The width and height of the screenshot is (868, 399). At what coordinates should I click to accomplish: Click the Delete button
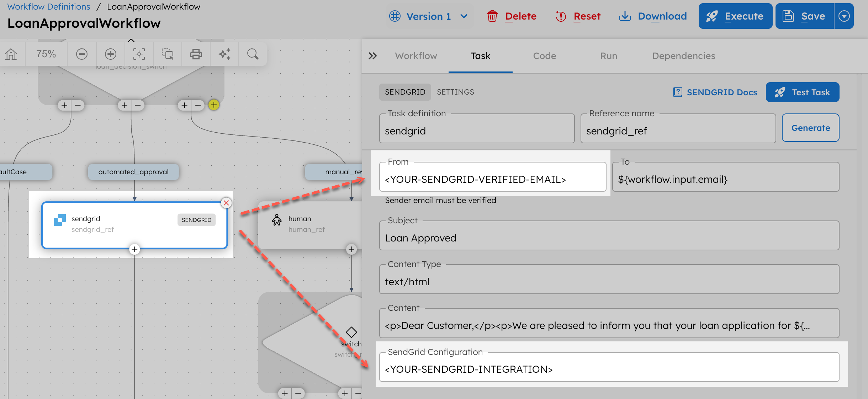point(512,16)
